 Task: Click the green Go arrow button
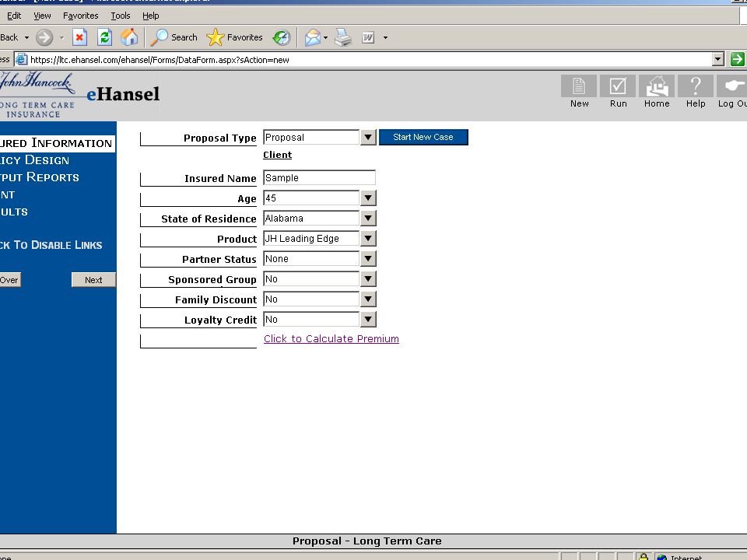[x=737, y=60]
